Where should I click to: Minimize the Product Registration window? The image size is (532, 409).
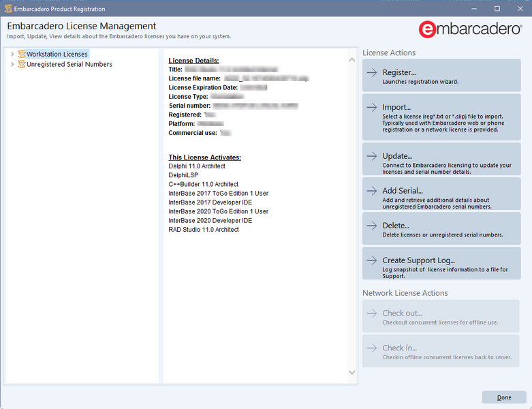pyautogui.click(x=474, y=9)
